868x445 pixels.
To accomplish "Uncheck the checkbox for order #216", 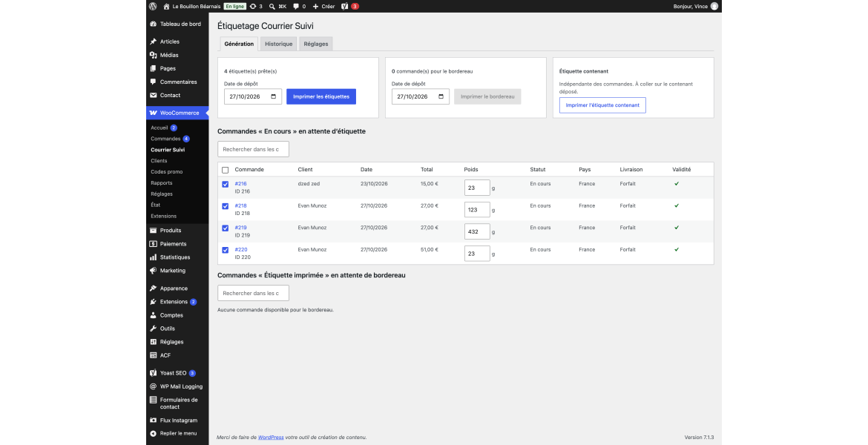I will pyautogui.click(x=226, y=185).
